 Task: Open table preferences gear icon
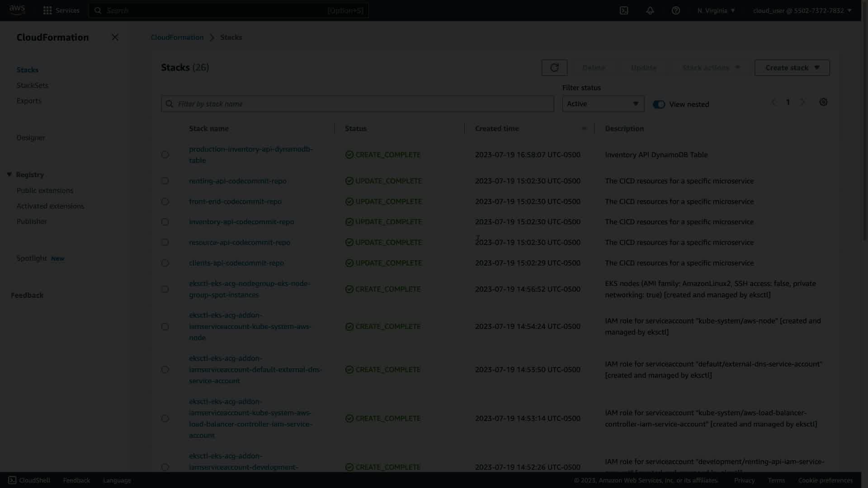[823, 102]
